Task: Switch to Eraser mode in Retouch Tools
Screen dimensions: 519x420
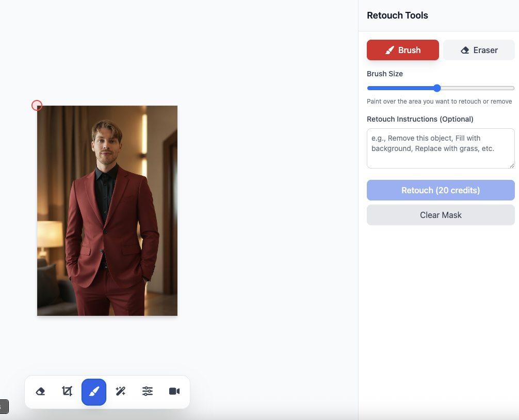Action: (479, 50)
